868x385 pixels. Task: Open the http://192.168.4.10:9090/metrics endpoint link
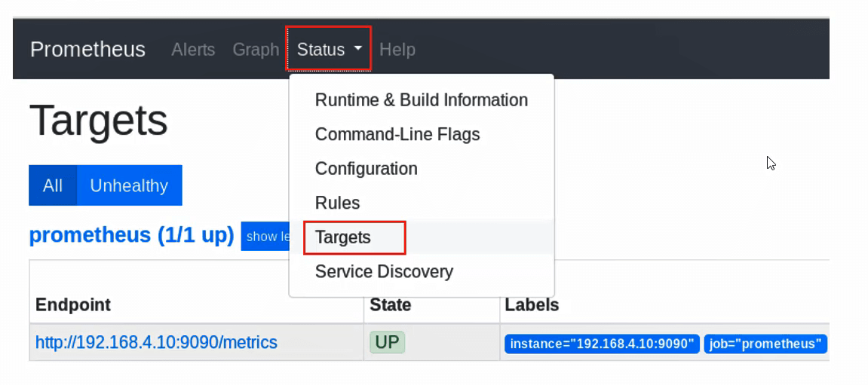pos(156,342)
